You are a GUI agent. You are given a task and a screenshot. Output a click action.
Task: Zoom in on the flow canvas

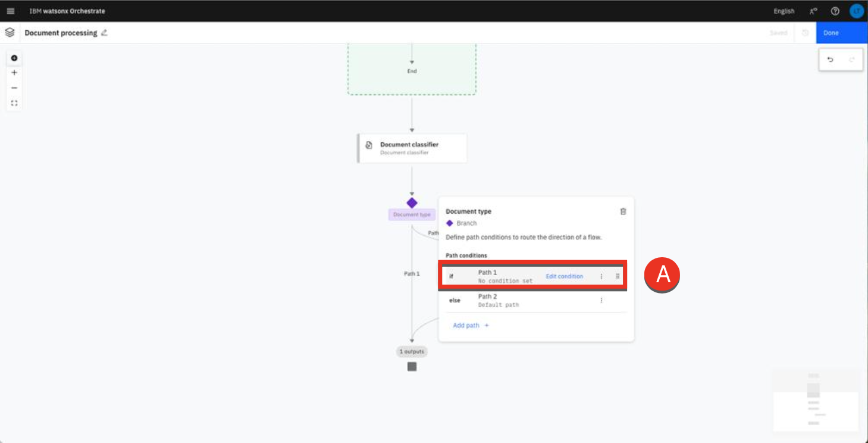point(14,73)
